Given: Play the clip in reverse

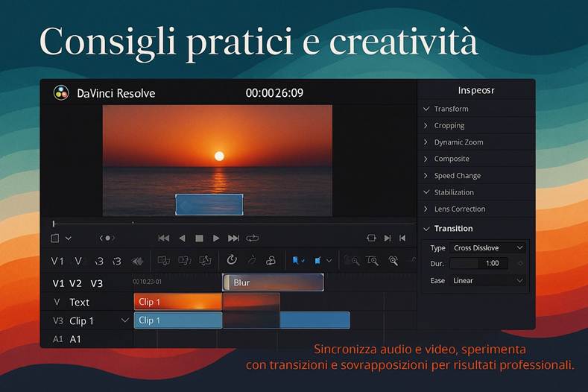Looking at the screenshot, I should (x=182, y=238).
